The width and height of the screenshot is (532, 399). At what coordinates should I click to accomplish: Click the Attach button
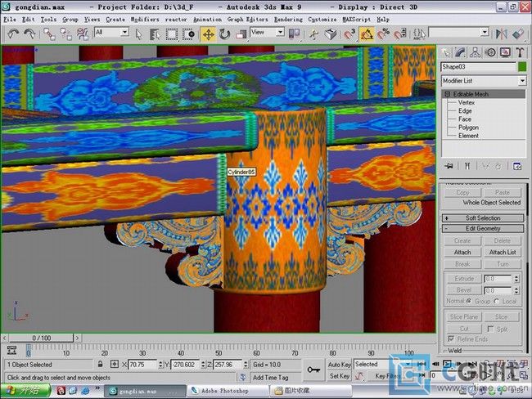(x=462, y=252)
